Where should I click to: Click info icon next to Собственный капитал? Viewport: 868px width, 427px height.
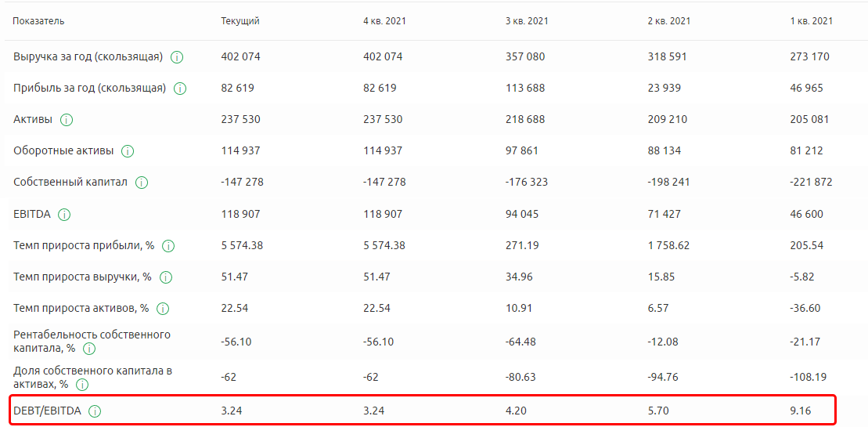(x=142, y=183)
